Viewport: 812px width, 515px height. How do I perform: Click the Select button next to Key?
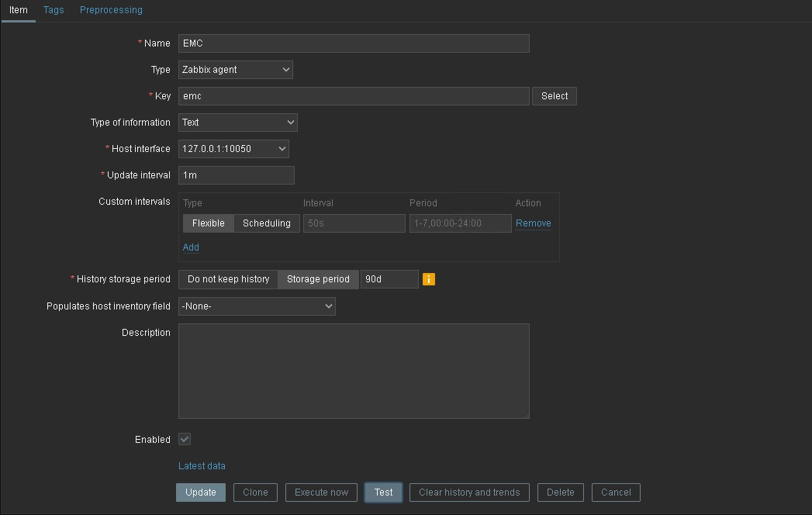click(554, 96)
